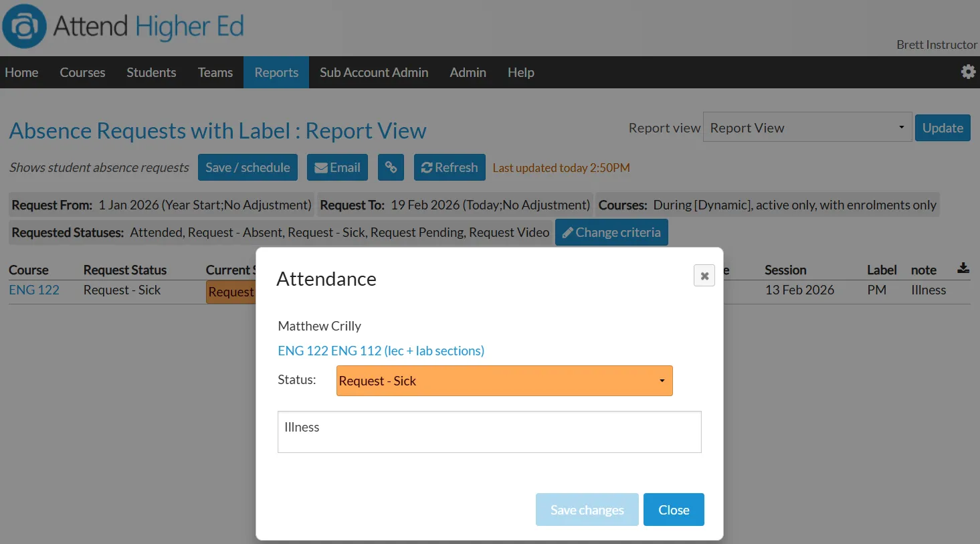Viewport: 980px width, 544px height.
Task: Click the Brett Instructor user name
Action: point(937,45)
